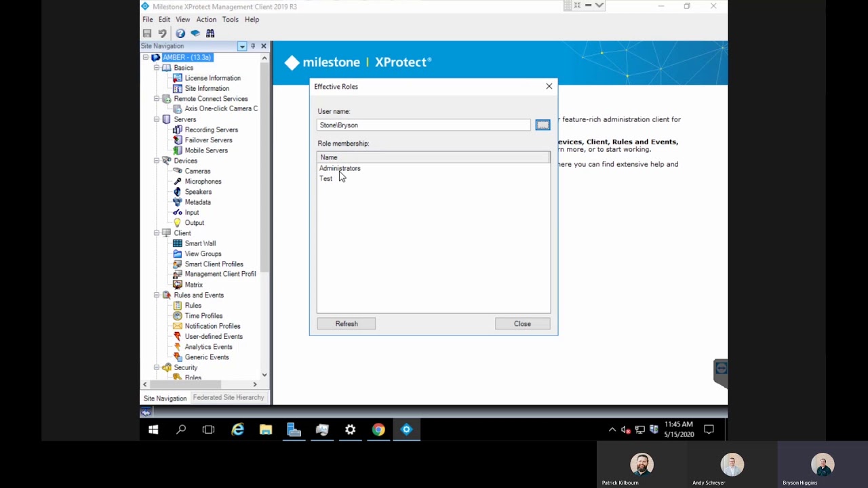Open the File menu
The image size is (868, 488).
[148, 20]
